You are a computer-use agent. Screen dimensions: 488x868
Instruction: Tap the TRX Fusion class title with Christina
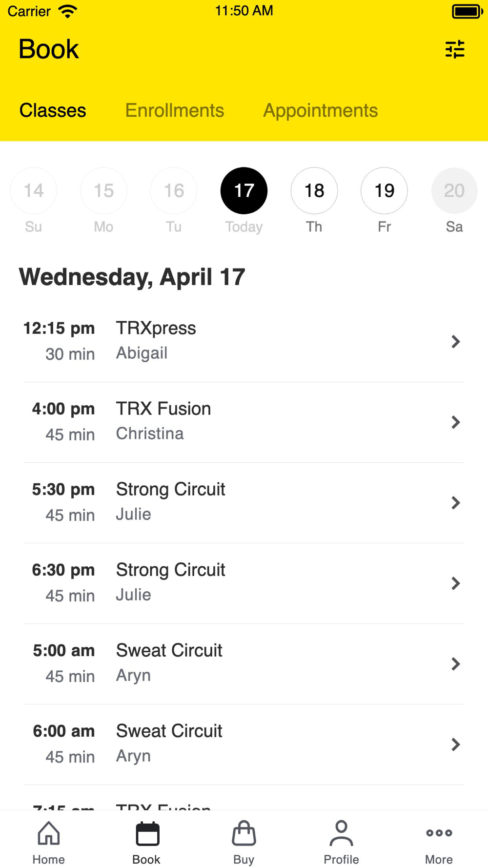(163, 409)
